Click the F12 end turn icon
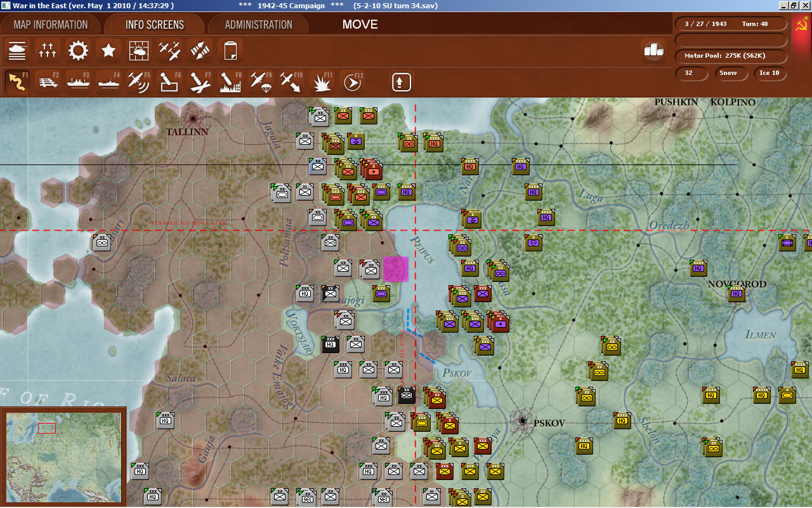 [353, 82]
